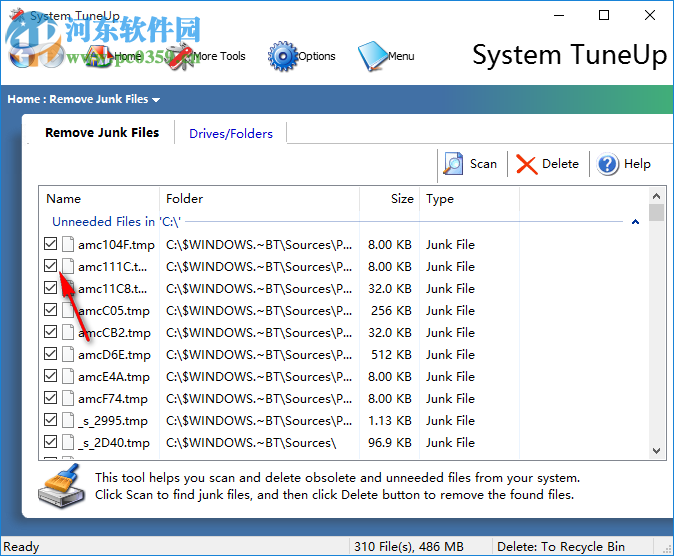The image size is (674, 556).
Task: Collapse the Unneeded Files in 'C:\' group
Action: (635, 222)
